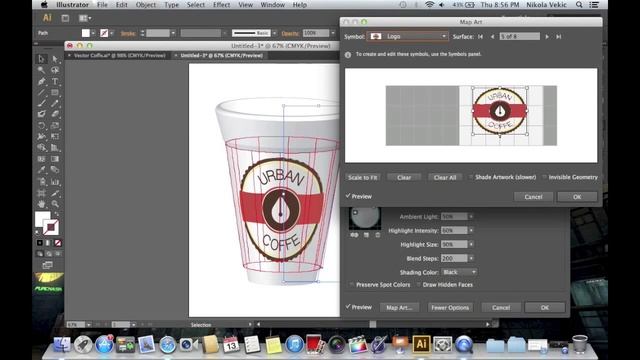This screenshot has height=360, width=640.
Task: Open the File menu
Action: [x=102, y=5]
